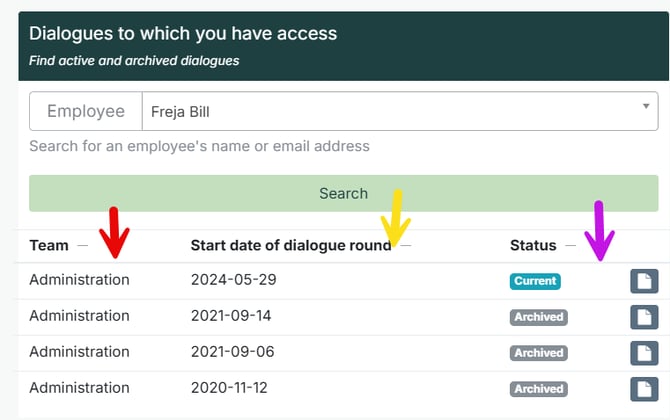670x420 pixels.
Task: Open document icon for 2020-11-12 dialogue
Action: (x=644, y=389)
